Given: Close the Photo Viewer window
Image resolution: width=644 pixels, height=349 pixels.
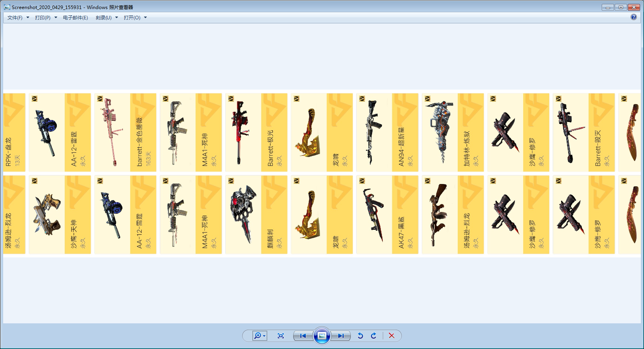Looking at the screenshot, I should [x=634, y=7].
